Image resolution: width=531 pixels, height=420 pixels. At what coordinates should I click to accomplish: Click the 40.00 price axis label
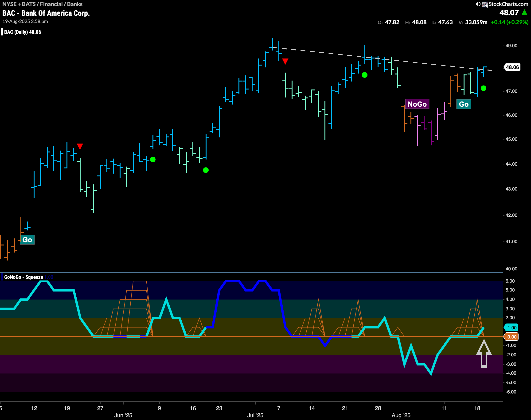pos(511,269)
